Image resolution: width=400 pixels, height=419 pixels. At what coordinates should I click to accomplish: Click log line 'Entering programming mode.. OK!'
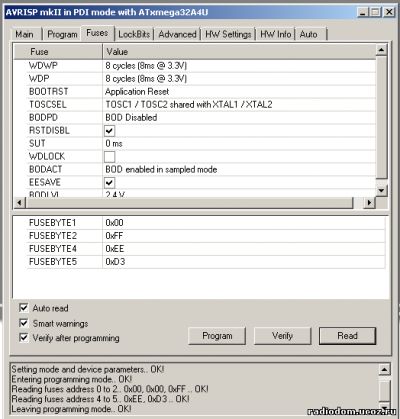pos(72,379)
